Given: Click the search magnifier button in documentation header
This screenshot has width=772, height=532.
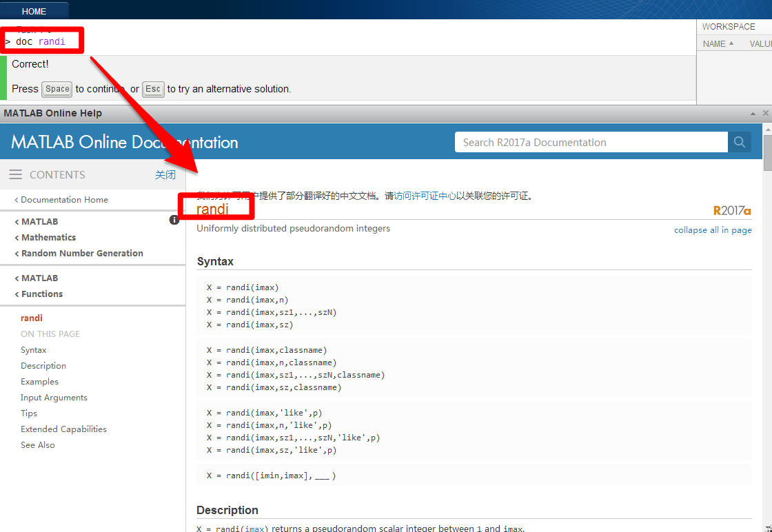Looking at the screenshot, I should click(739, 142).
